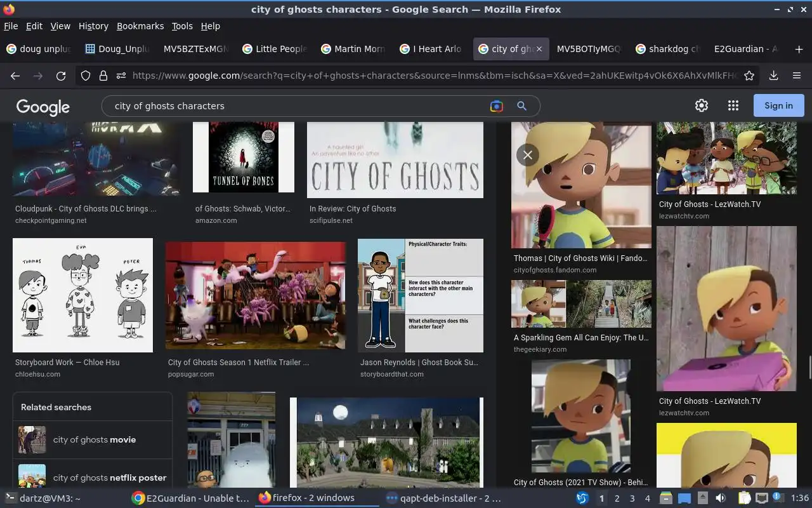
Task: Click the forward navigation arrow
Action: (x=38, y=76)
